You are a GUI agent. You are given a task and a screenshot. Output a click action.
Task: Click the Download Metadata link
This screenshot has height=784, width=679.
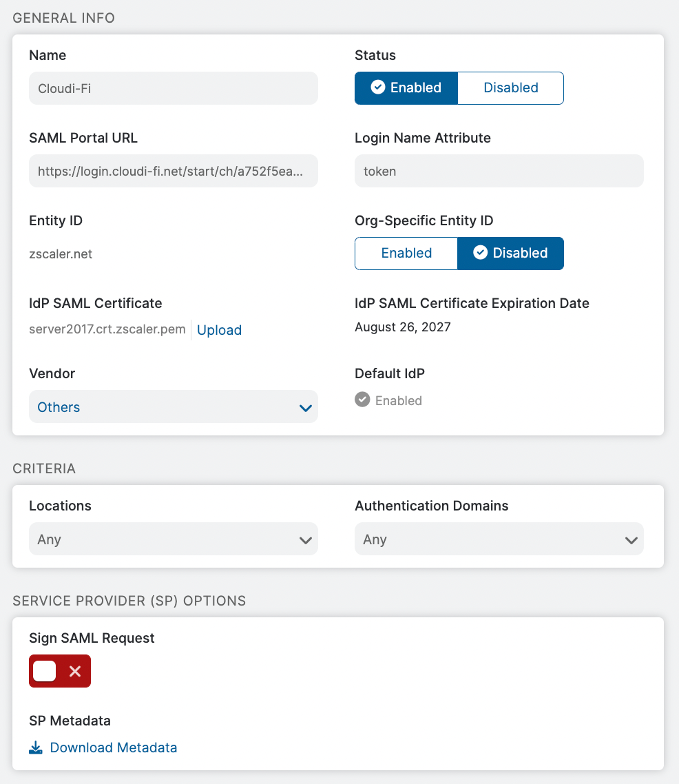(x=114, y=747)
